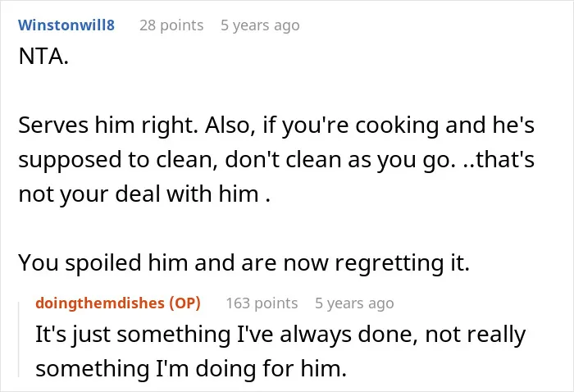Click the line starting with supposed to clean
The width and height of the screenshot is (574, 392).
[276, 160]
